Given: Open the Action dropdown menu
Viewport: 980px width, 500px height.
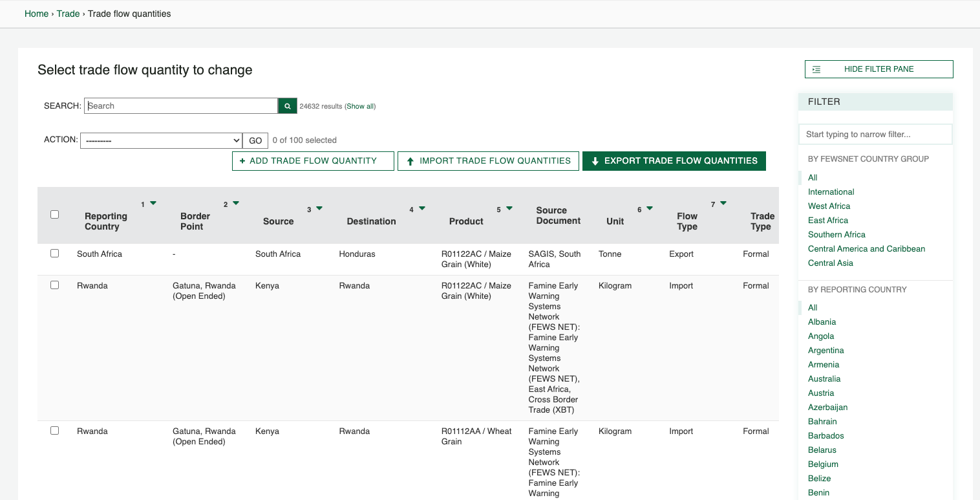Looking at the screenshot, I should 161,140.
